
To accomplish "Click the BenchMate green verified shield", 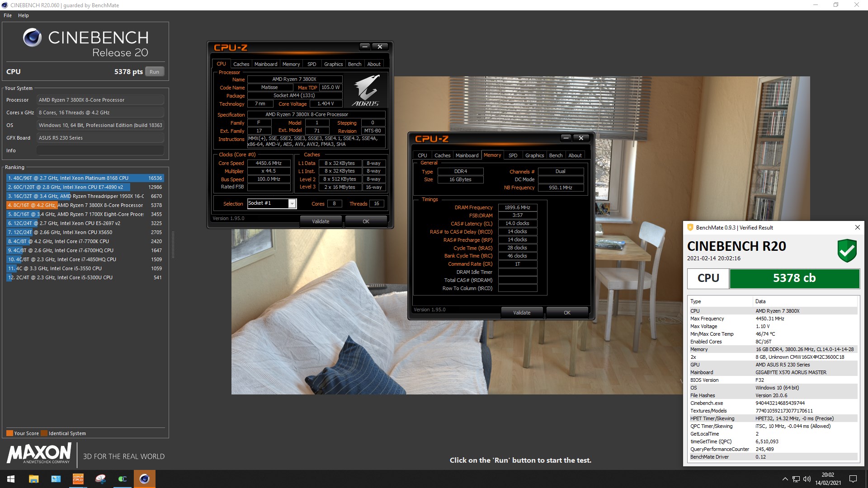I will pos(847,251).
